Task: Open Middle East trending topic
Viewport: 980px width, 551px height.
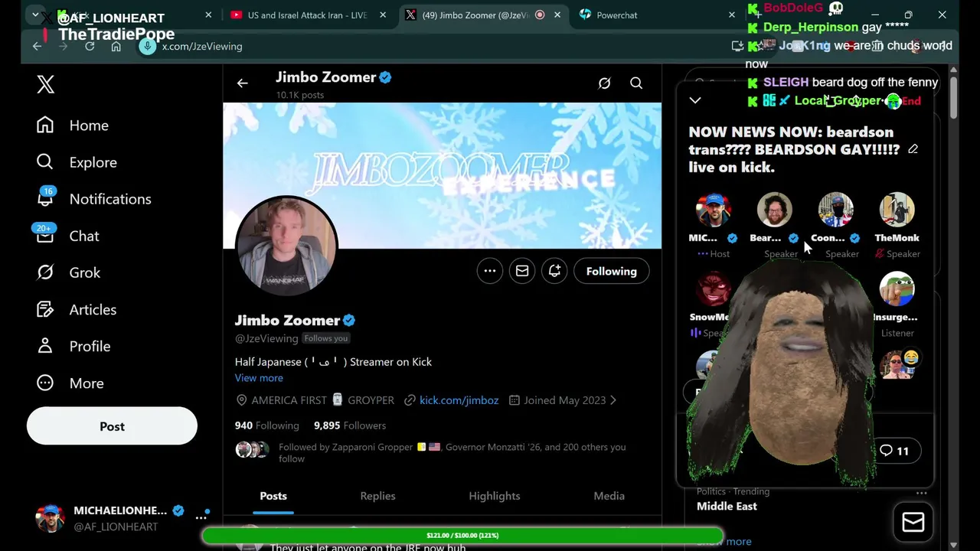Action: pyautogui.click(x=727, y=506)
